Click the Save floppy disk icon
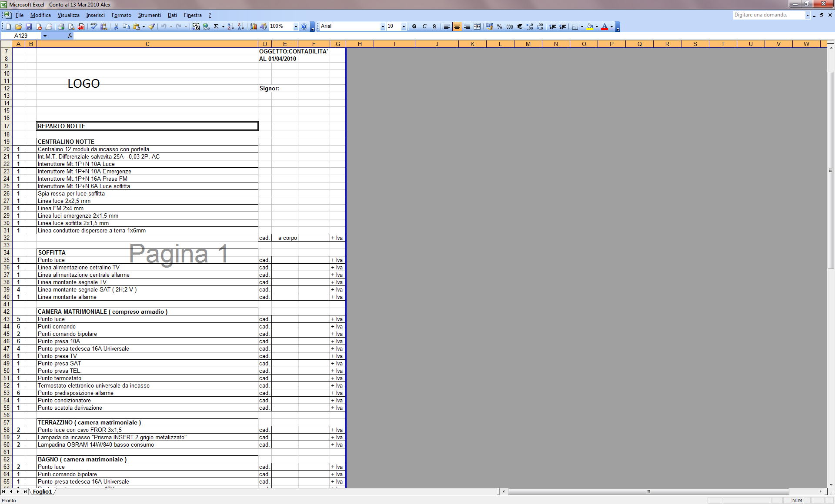 [x=29, y=27]
